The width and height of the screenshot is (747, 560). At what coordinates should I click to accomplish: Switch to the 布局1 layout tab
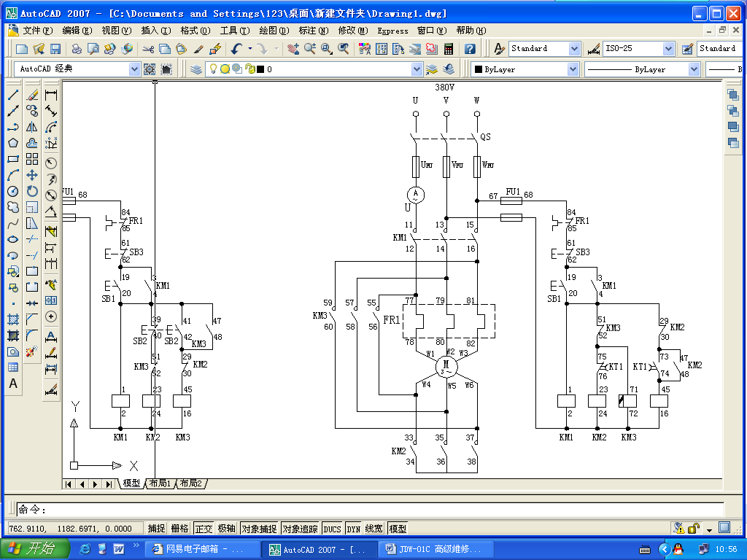point(160,483)
